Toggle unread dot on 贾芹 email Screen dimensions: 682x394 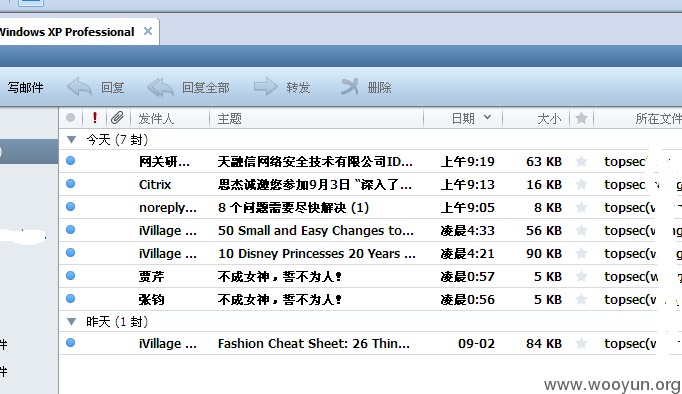pos(70,276)
